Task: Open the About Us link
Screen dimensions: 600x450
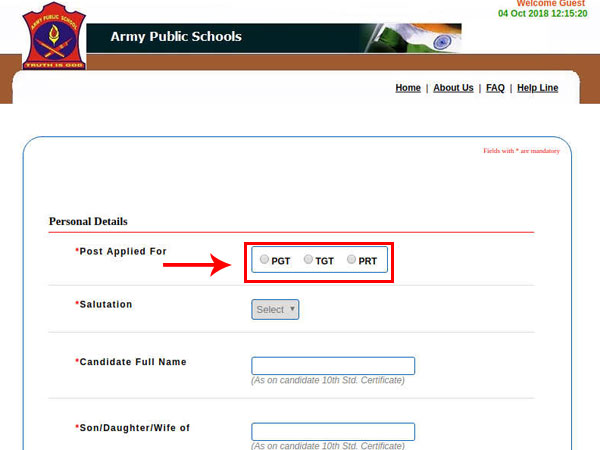Action: [x=453, y=88]
